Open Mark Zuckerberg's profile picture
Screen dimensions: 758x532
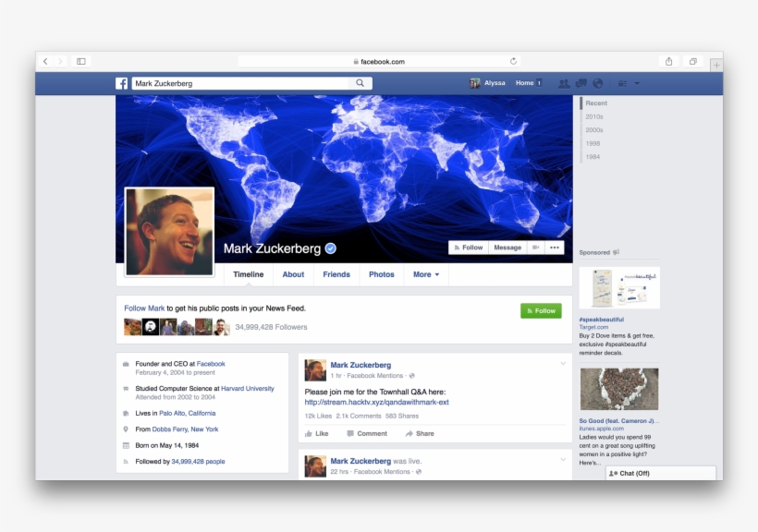click(x=170, y=232)
